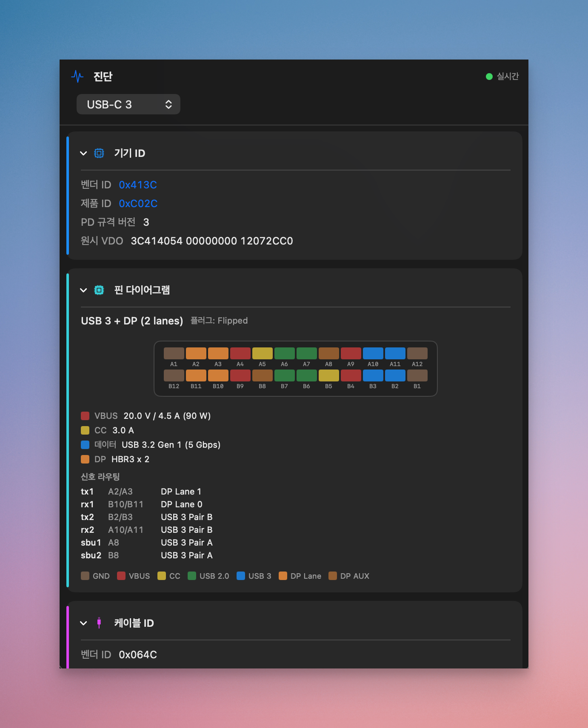Collapse the 기기 ID section chevron
This screenshot has width=588, height=728.
tap(83, 153)
